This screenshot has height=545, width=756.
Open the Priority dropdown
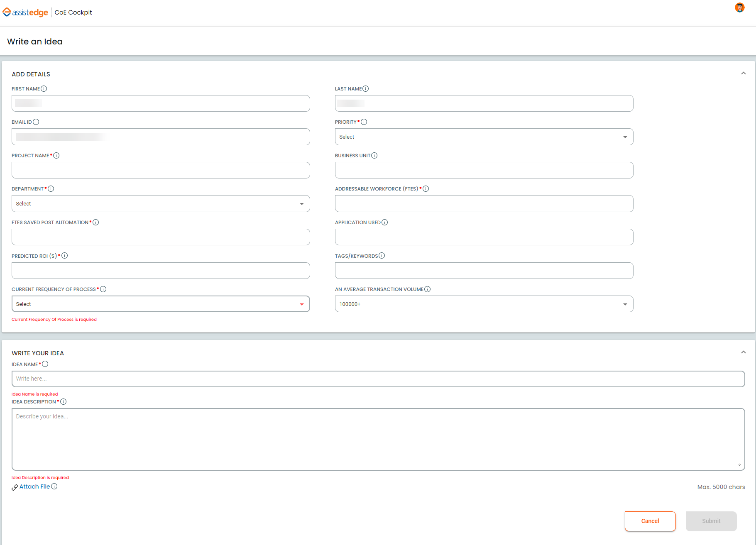click(484, 137)
